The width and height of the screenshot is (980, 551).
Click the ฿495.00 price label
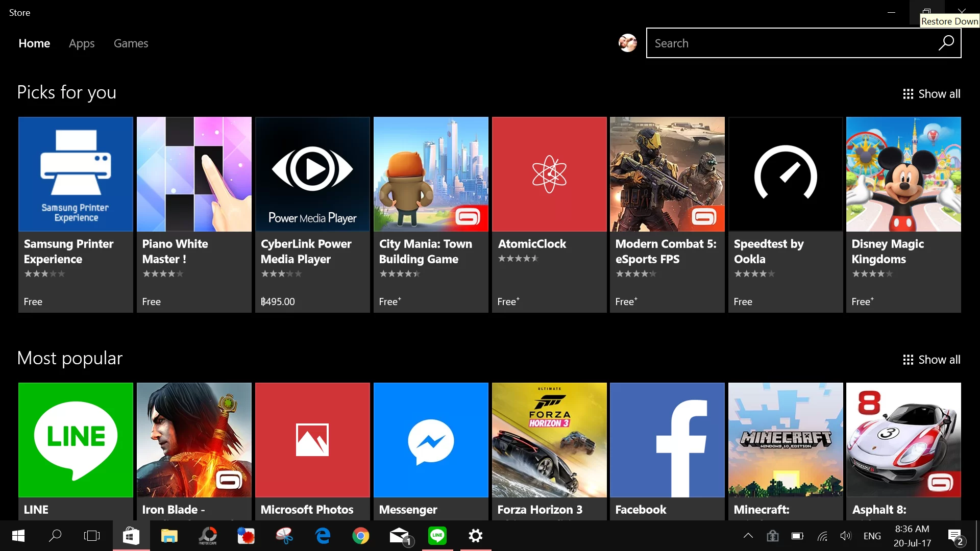tap(278, 302)
